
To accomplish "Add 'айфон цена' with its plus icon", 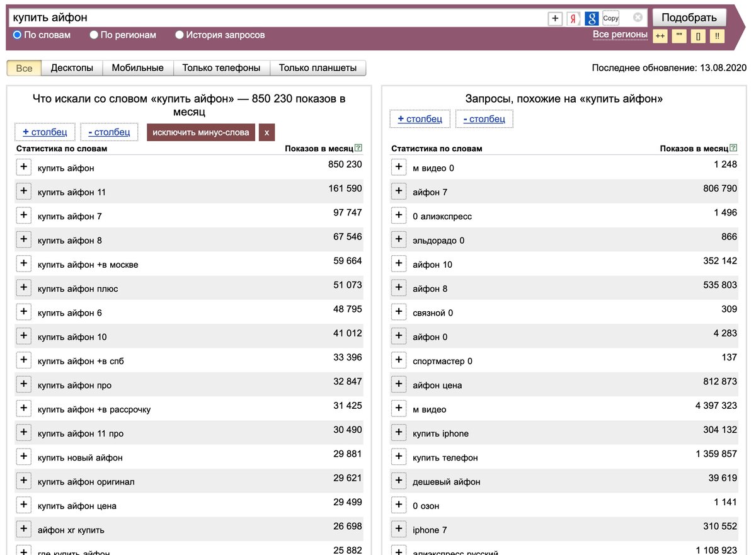I will coord(399,384).
